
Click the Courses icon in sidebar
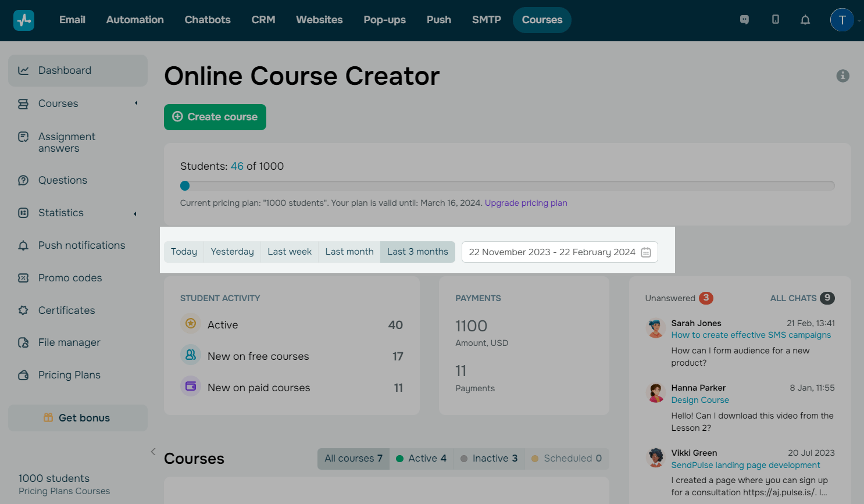tap(23, 103)
